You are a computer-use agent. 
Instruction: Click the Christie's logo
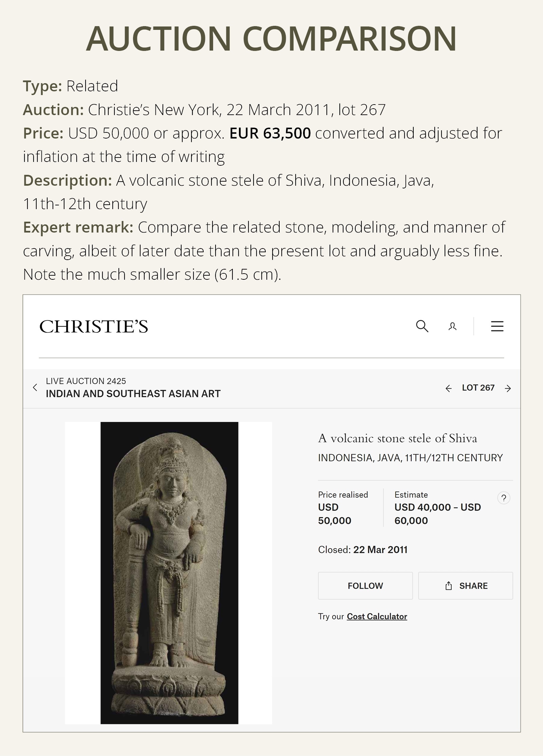coord(94,327)
